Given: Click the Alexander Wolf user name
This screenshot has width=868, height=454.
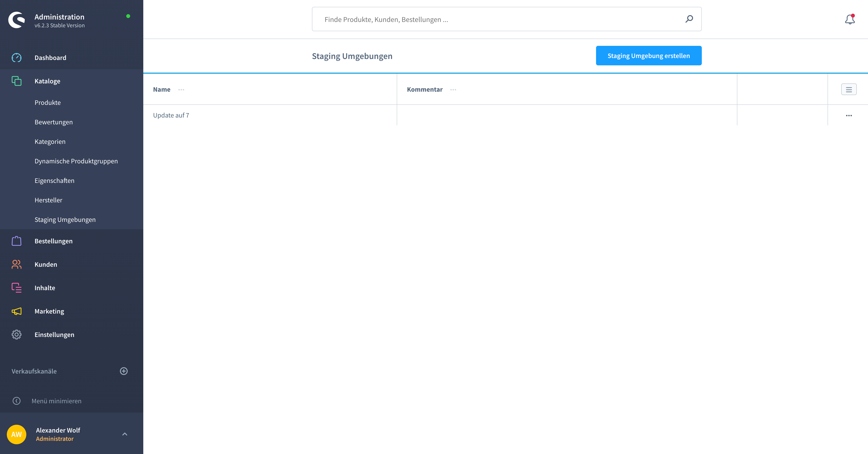Looking at the screenshot, I should (x=58, y=430).
